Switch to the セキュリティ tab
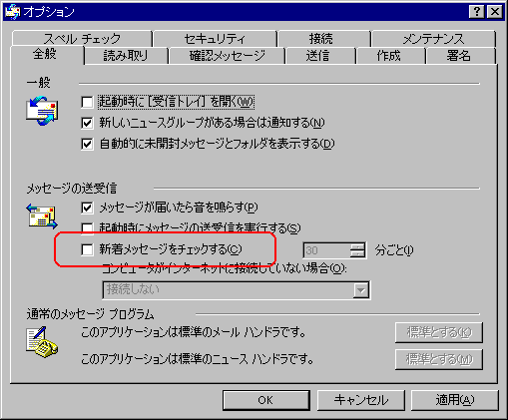 (x=215, y=39)
